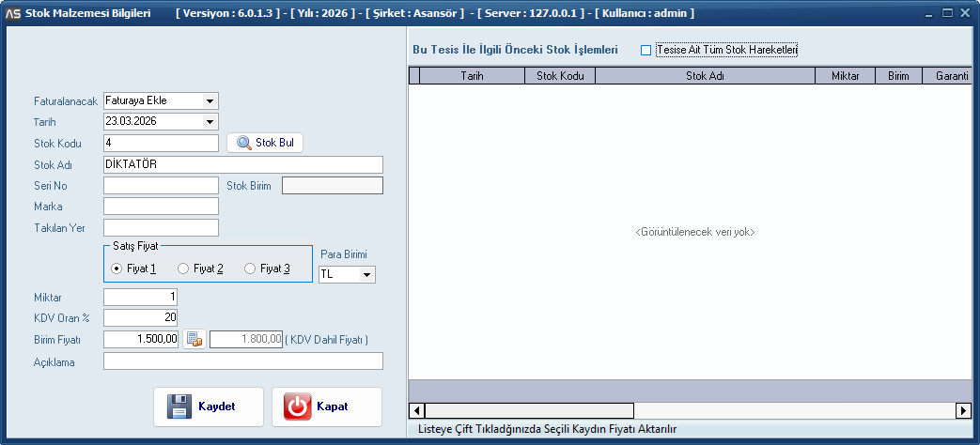Click the horizontal scrollbar right arrow
The image size is (980, 445).
[x=963, y=410]
